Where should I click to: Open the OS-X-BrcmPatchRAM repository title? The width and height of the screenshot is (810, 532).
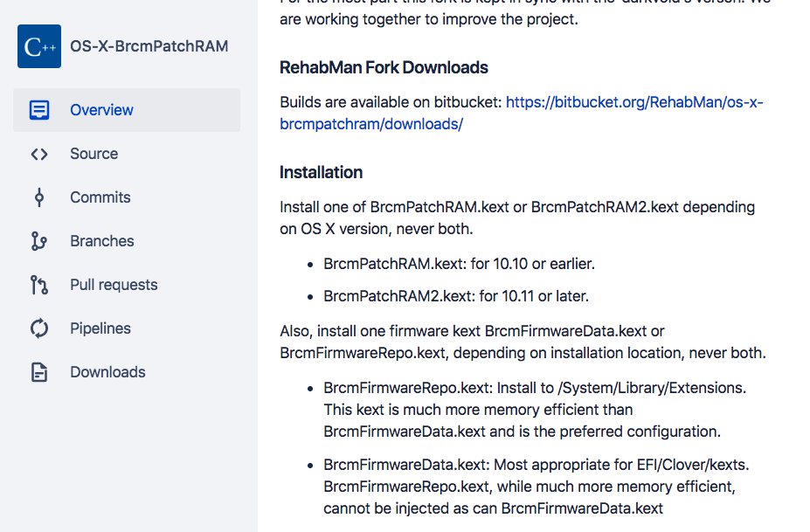point(149,46)
